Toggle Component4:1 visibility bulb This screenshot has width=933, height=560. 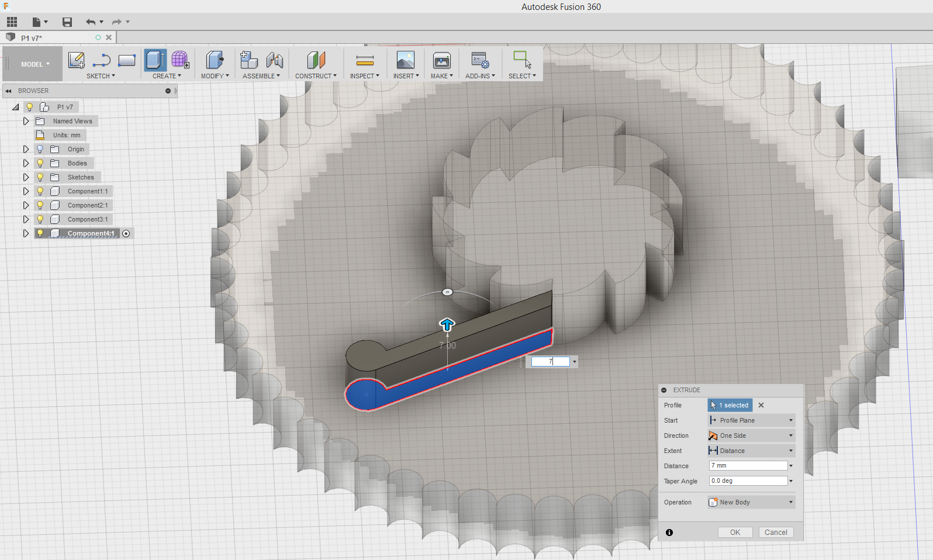pyautogui.click(x=40, y=233)
